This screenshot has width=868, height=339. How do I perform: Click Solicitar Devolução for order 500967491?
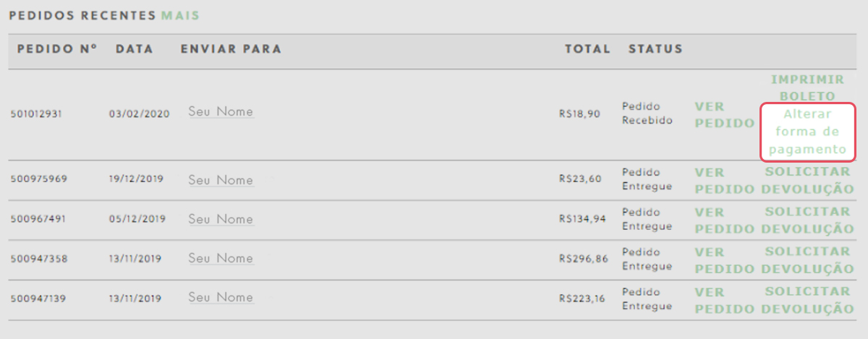(x=807, y=220)
